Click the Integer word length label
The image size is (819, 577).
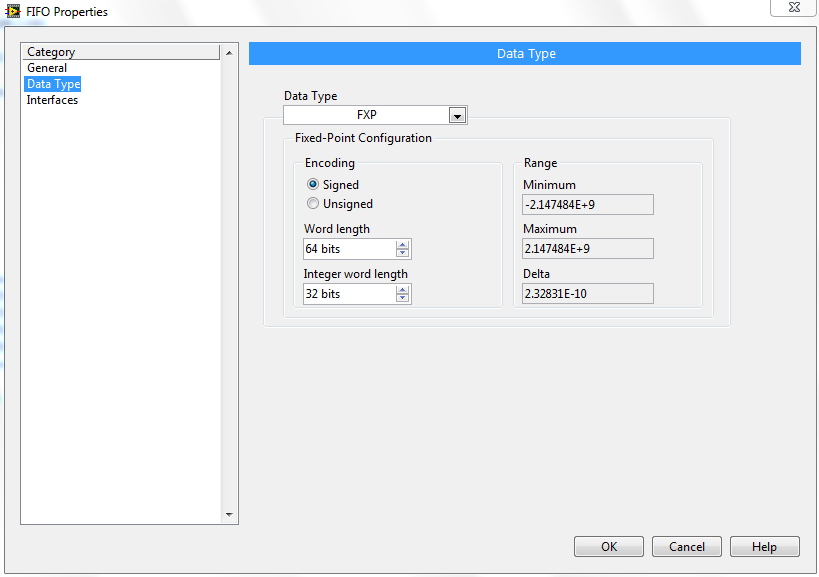(x=356, y=274)
